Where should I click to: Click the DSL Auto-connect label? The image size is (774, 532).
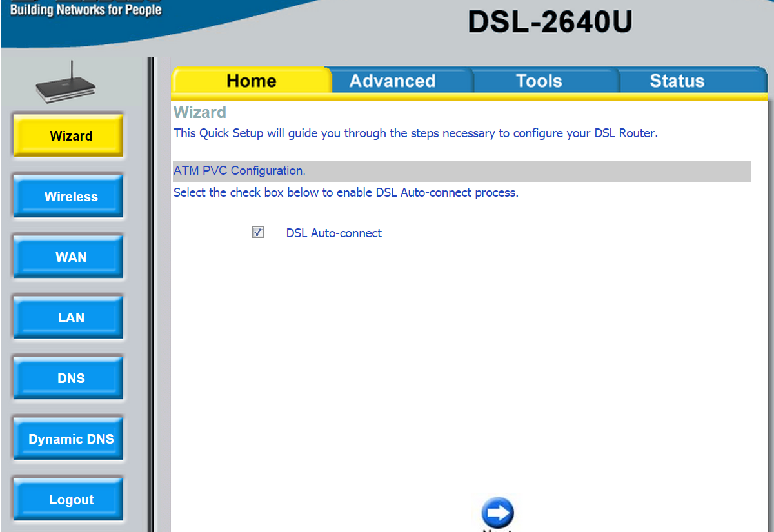[333, 233]
